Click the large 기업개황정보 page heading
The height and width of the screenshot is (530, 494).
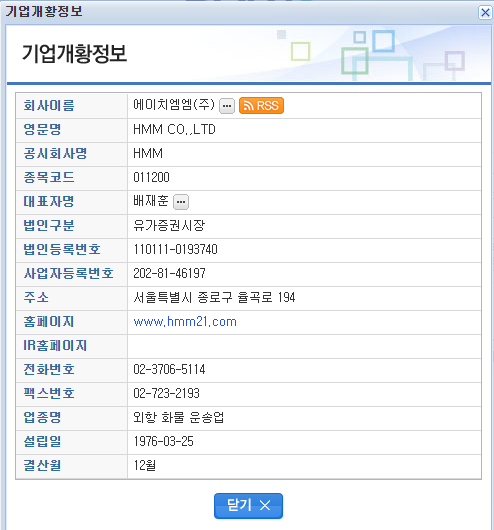click(74, 54)
